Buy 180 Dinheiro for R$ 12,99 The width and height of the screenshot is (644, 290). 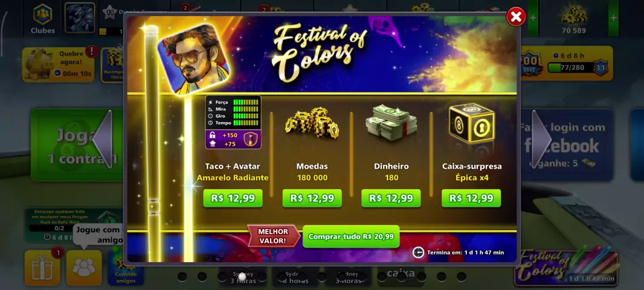click(x=391, y=198)
